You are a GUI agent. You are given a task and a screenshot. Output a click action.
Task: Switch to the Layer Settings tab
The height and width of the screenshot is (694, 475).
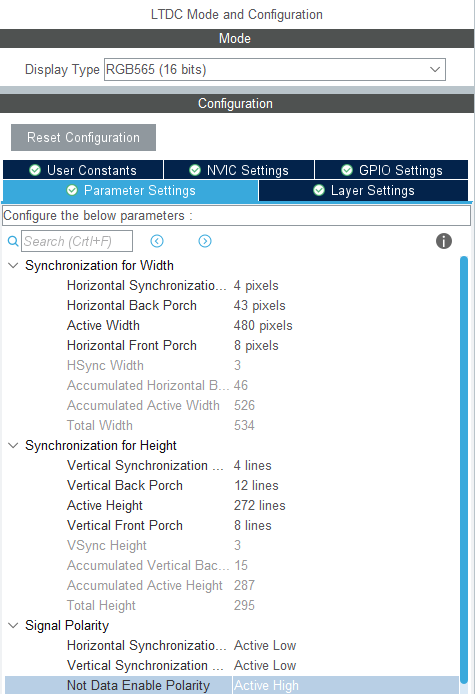tap(363, 190)
